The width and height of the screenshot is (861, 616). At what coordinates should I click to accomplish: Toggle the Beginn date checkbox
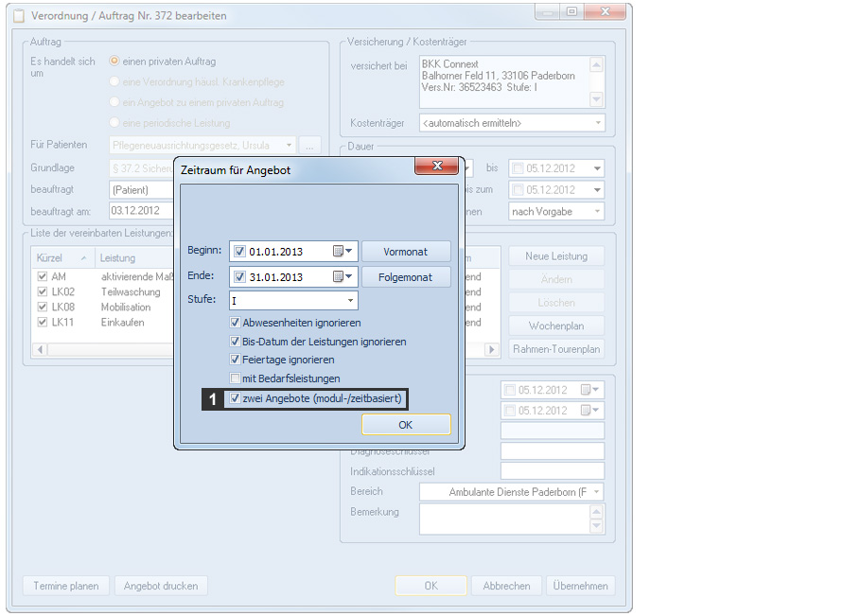tap(239, 252)
